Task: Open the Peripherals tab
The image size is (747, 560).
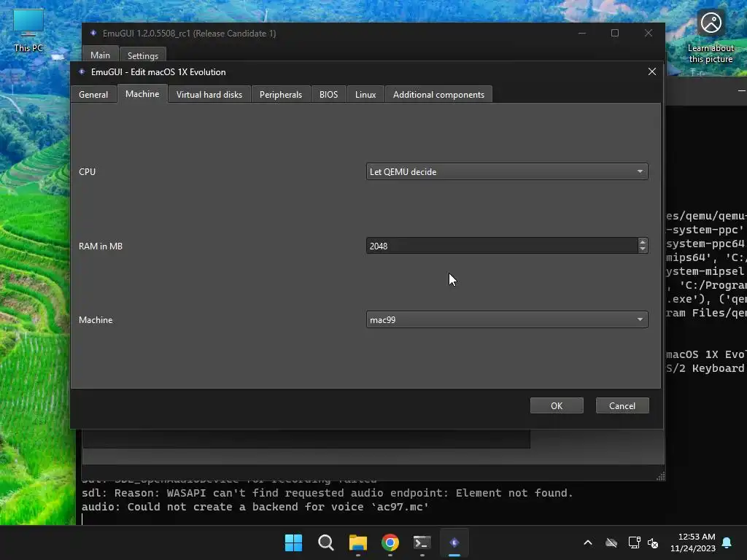Action: pos(281,94)
